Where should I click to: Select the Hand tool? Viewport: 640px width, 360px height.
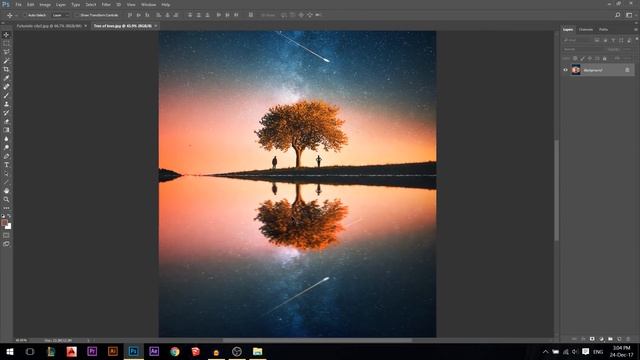(6, 191)
